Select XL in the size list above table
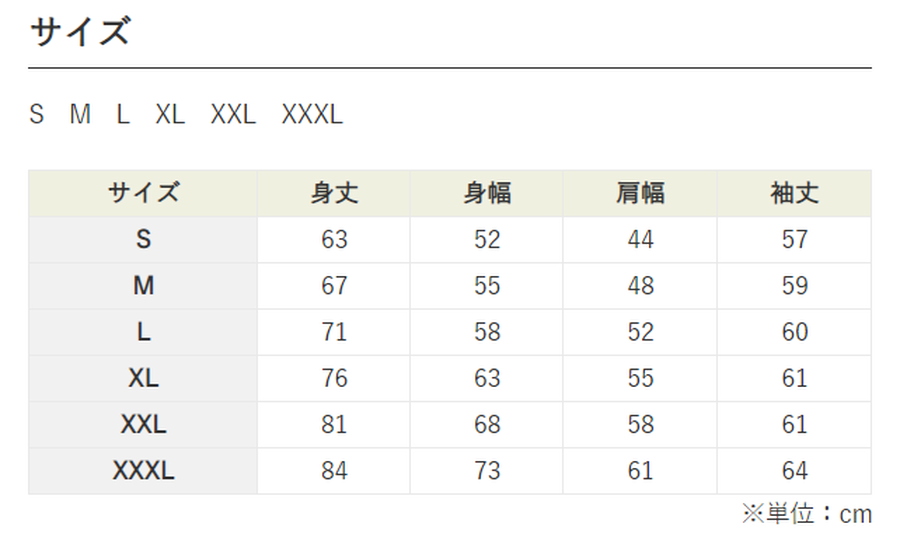 tap(170, 114)
